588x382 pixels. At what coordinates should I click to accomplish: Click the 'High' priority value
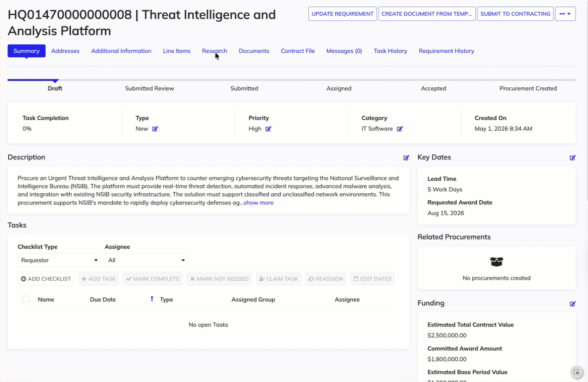[x=255, y=129]
